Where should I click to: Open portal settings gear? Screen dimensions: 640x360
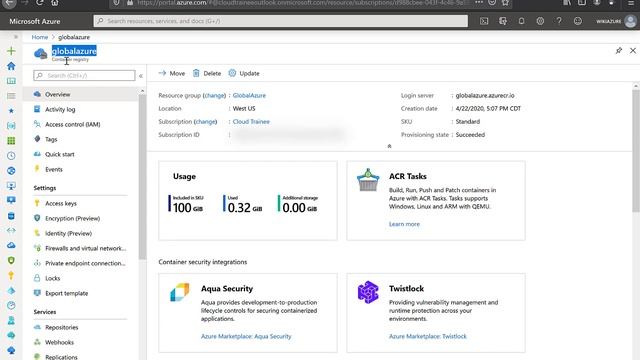coord(540,21)
